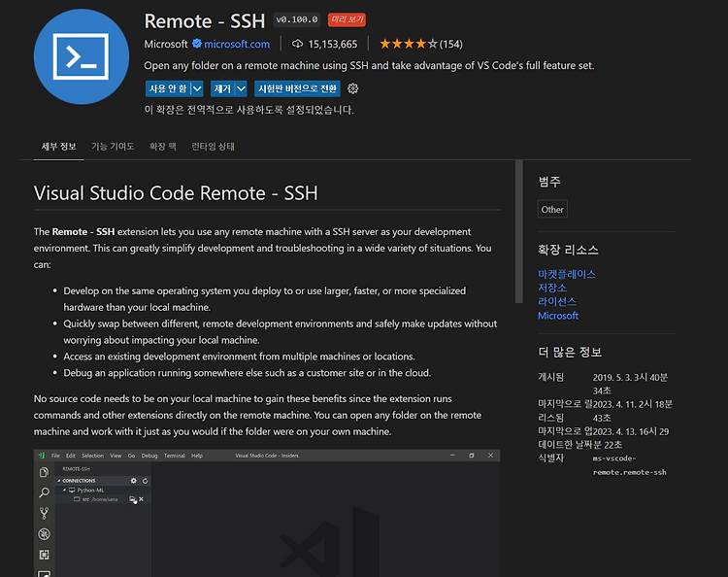Open the Edit menu in the README screenshot

[71, 456]
